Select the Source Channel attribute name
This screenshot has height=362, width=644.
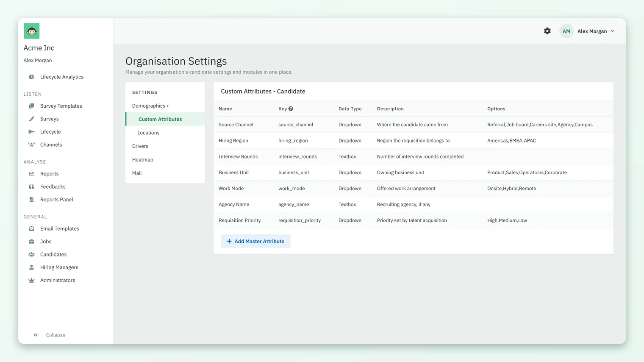pos(236,125)
